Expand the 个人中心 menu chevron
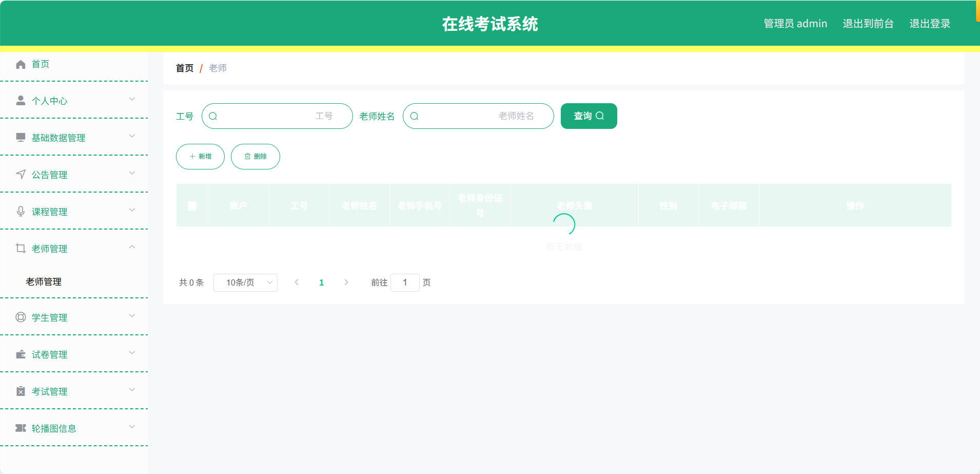The width and height of the screenshot is (980, 474). (x=132, y=99)
